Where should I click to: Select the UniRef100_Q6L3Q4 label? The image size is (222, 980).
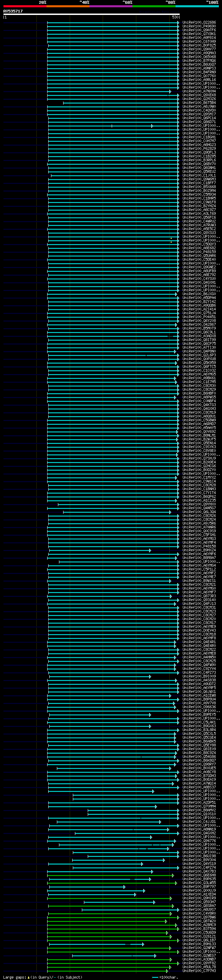pyautogui.click(x=199, y=512)
